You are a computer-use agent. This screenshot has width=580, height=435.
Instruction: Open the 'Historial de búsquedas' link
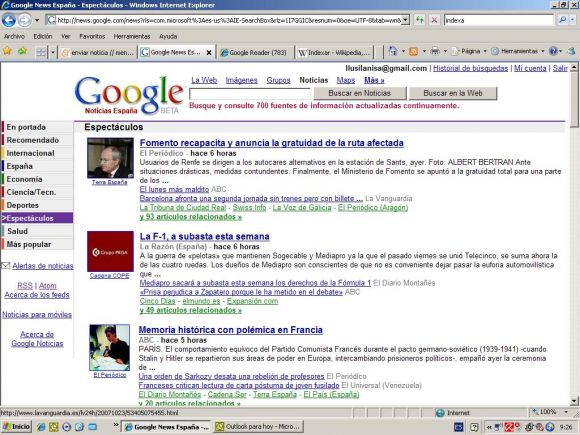click(471, 68)
